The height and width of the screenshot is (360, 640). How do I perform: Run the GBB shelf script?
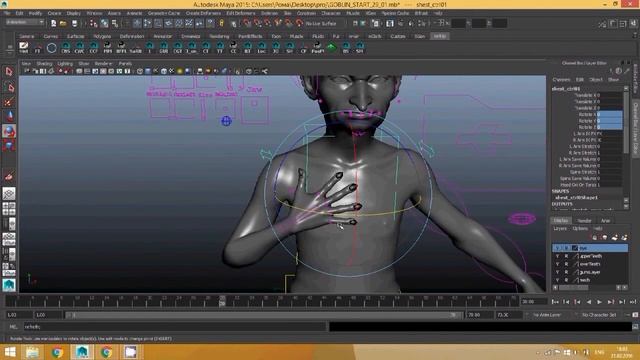pyautogui.click(x=163, y=47)
